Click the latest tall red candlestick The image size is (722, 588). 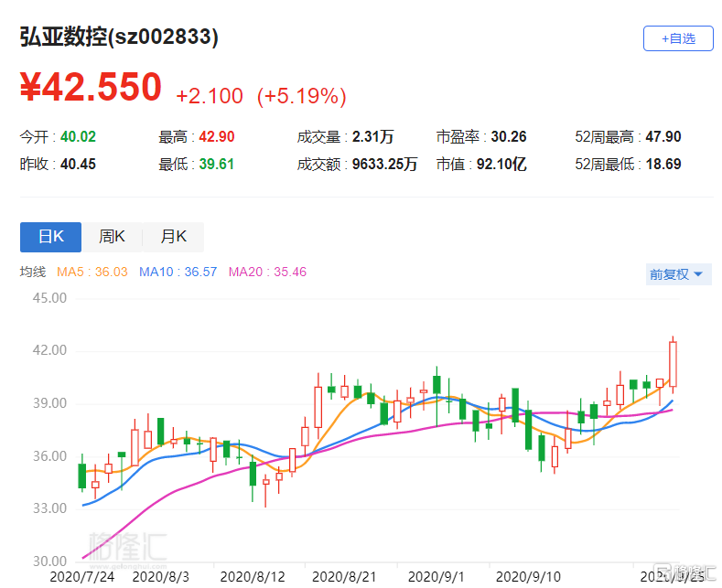coord(673,364)
